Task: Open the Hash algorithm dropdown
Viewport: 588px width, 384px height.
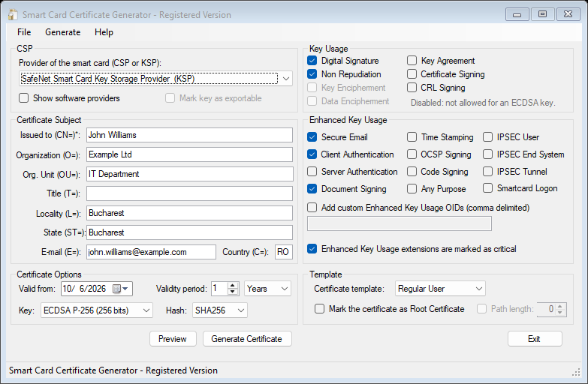Action: pyautogui.click(x=220, y=310)
